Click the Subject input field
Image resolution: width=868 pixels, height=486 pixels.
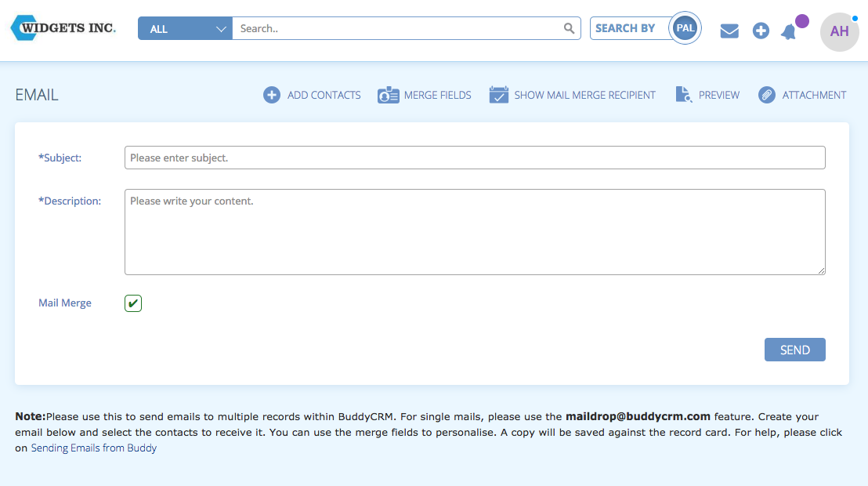(474, 158)
